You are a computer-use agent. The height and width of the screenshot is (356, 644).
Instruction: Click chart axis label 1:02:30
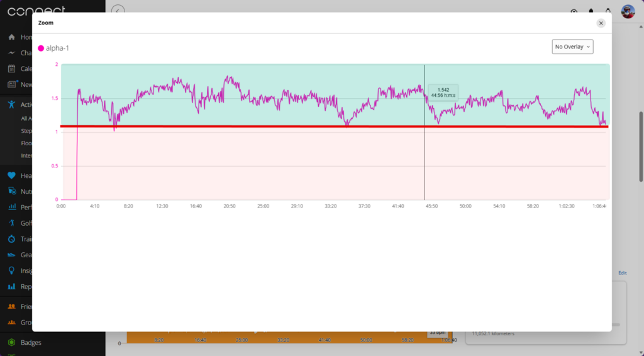coord(567,206)
